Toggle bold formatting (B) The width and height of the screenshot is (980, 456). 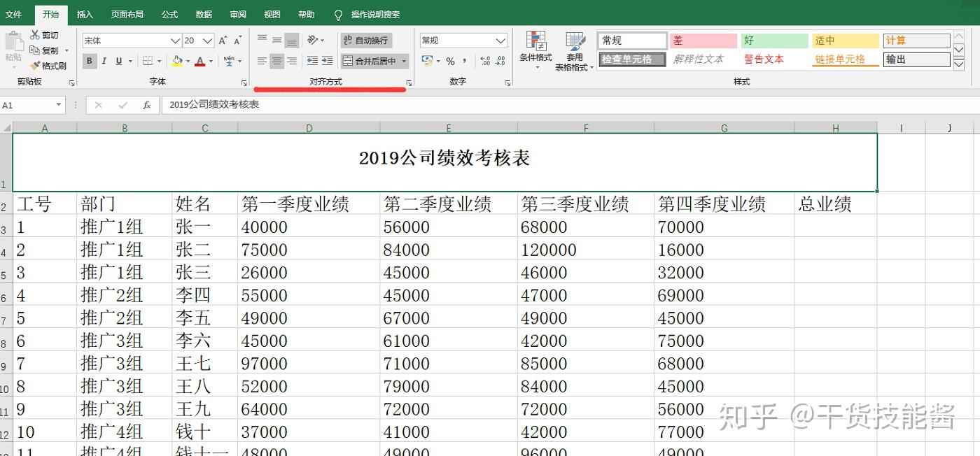coord(90,61)
